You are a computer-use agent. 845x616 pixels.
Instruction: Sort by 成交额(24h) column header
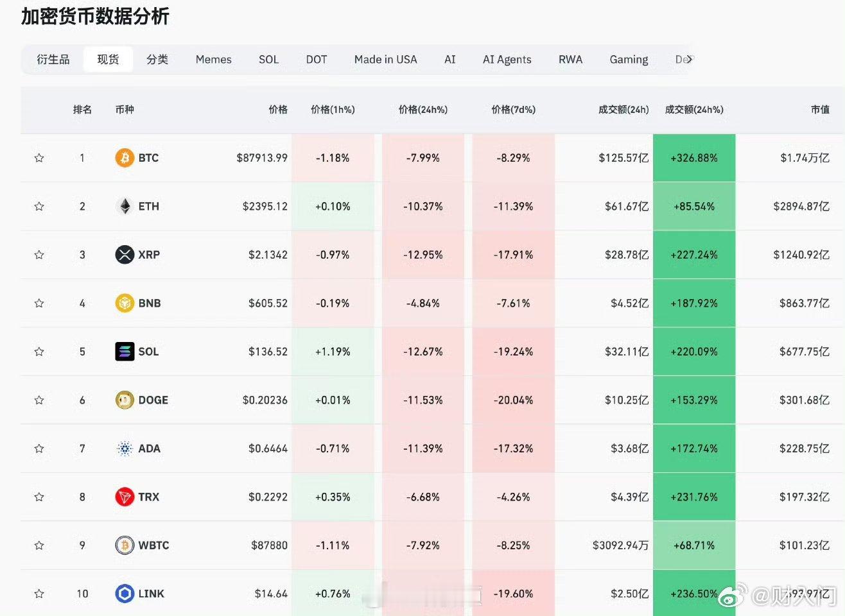tap(623, 110)
